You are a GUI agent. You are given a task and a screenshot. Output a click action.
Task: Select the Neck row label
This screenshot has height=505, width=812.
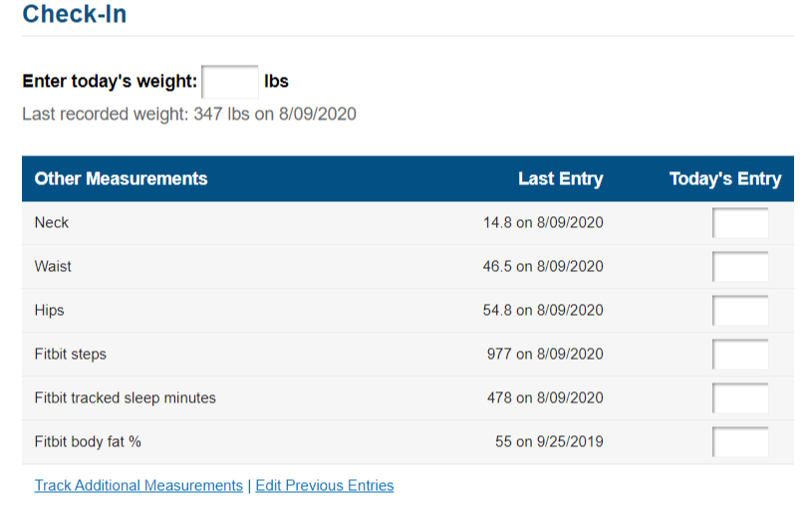pos(52,223)
